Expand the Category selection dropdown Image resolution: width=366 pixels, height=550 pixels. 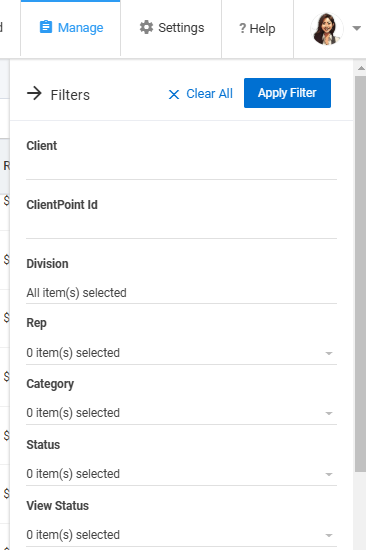(181, 413)
